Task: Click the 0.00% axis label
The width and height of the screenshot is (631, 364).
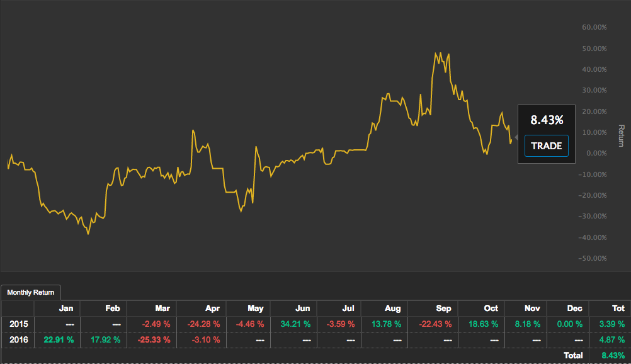Action: coord(596,154)
